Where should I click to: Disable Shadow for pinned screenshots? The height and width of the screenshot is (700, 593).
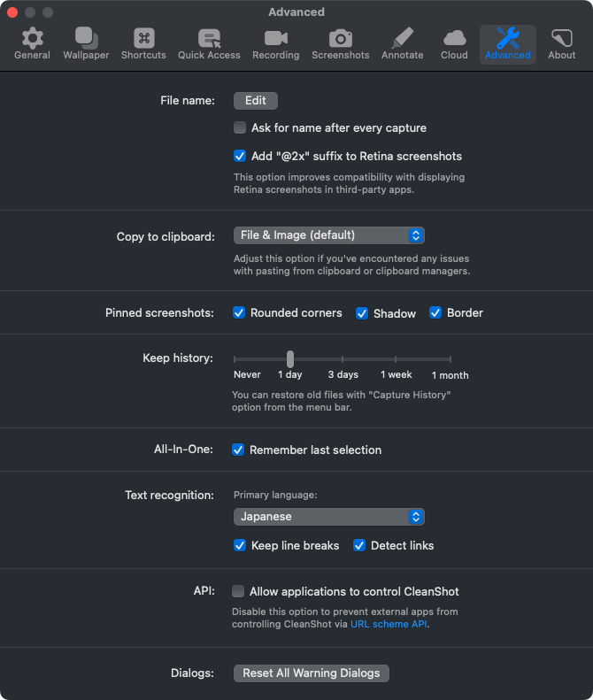(362, 313)
